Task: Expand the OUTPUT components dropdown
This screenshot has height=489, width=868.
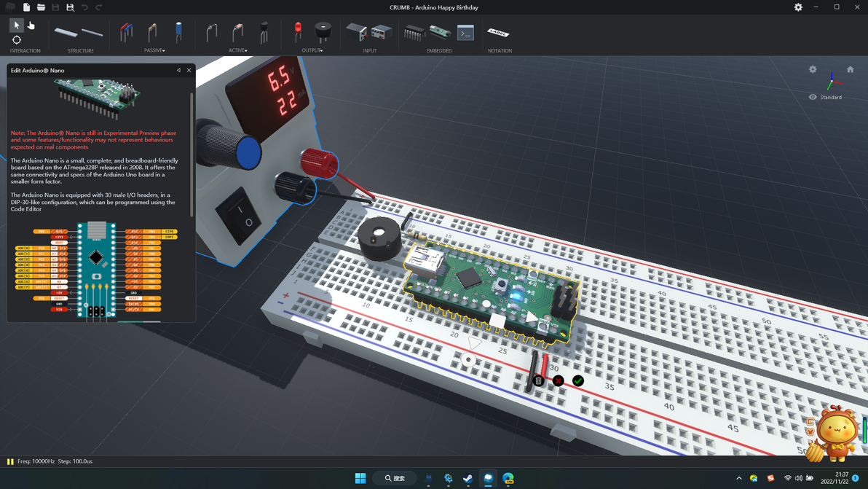Action: tap(312, 51)
